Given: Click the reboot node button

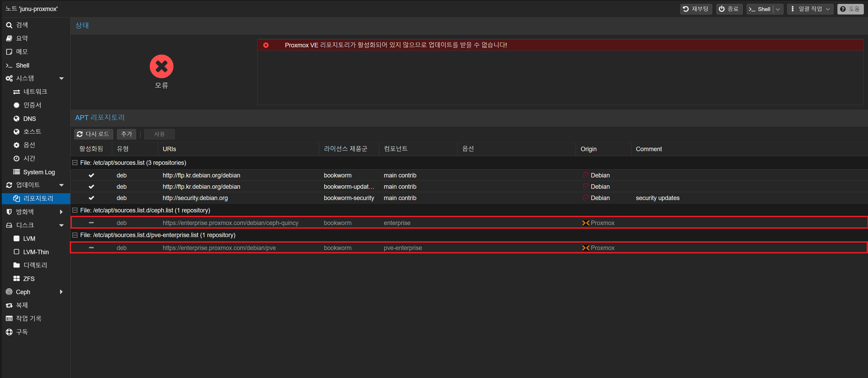Looking at the screenshot, I should pos(696,9).
